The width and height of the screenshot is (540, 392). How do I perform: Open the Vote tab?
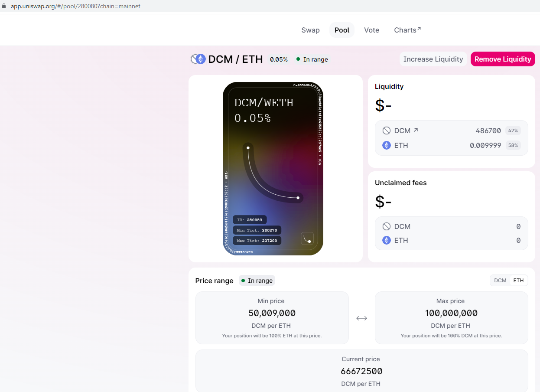371,30
